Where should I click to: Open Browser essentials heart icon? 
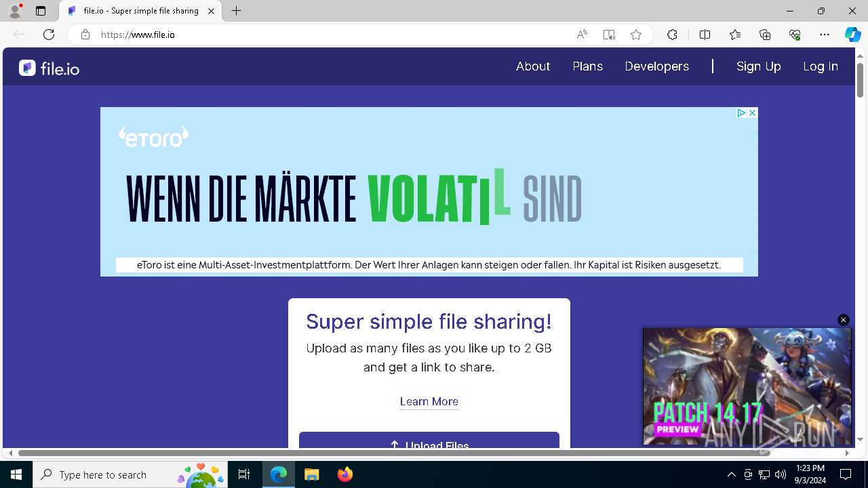coord(795,35)
